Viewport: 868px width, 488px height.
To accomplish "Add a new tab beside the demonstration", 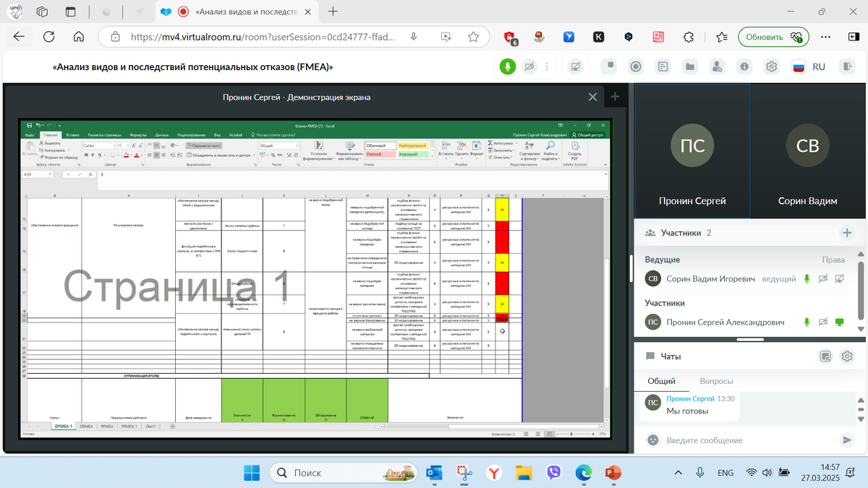I will click(615, 97).
